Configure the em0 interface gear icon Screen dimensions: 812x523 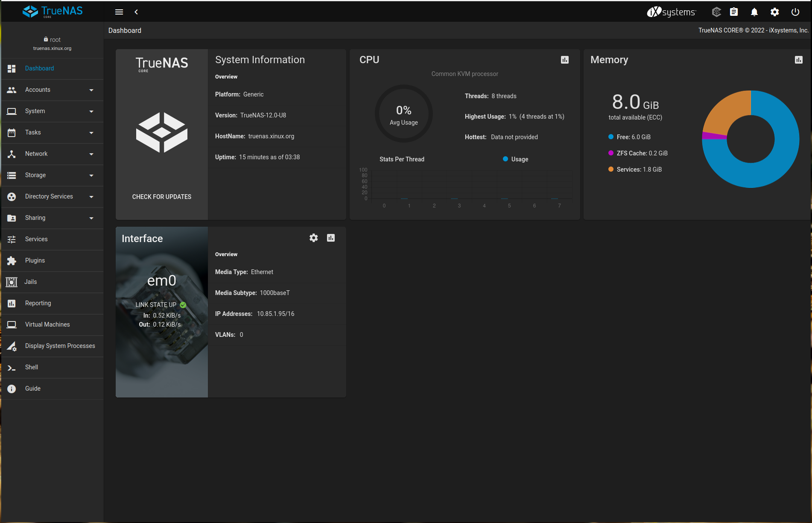tap(313, 238)
